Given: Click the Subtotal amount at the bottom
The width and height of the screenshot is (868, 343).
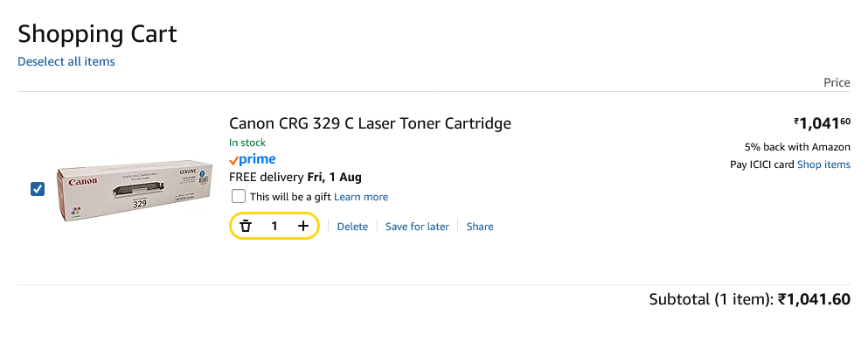Looking at the screenshot, I should tap(815, 300).
